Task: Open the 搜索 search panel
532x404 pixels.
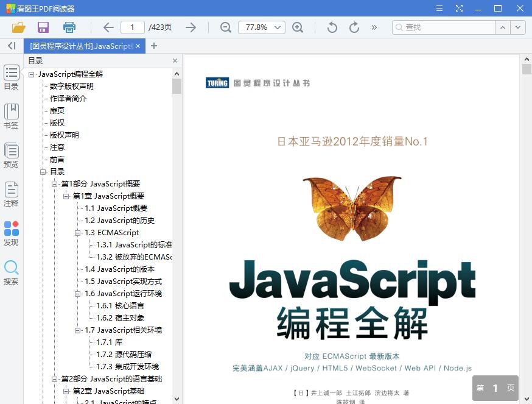Action: (x=11, y=273)
